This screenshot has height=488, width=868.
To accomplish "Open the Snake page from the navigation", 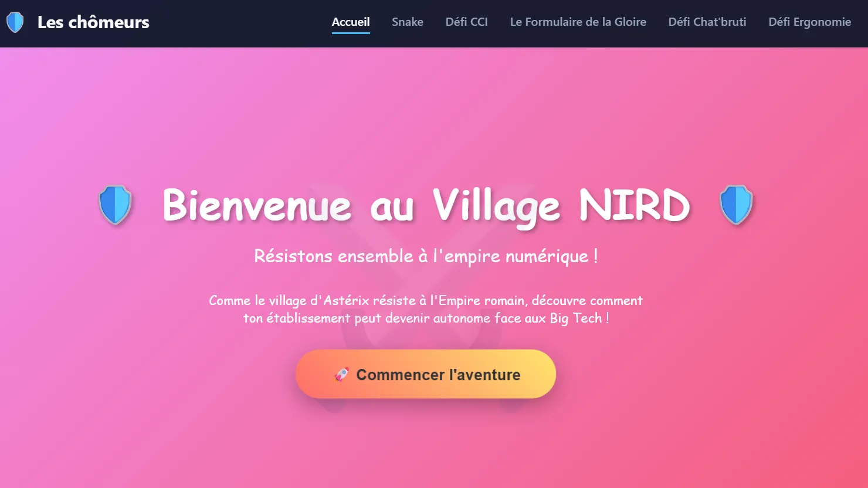I will pyautogui.click(x=407, y=22).
